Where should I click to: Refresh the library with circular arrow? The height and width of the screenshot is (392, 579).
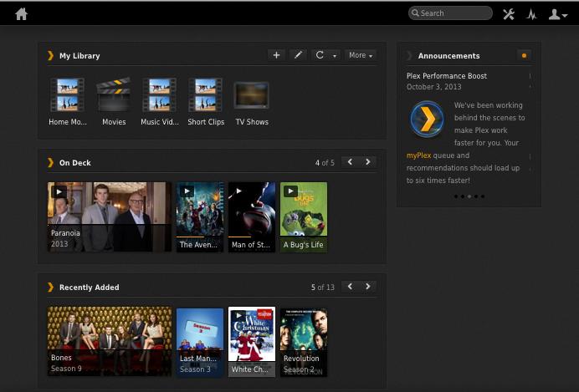[x=319, y=55]
